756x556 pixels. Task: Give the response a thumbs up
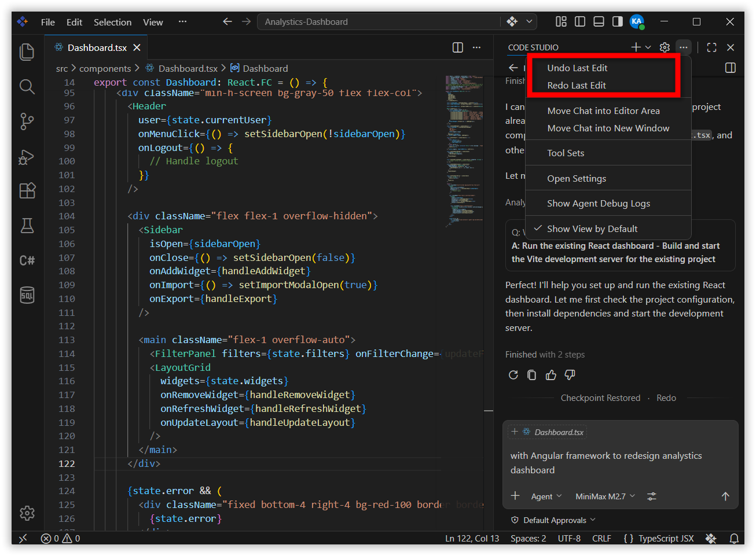(x=551, y=375)
